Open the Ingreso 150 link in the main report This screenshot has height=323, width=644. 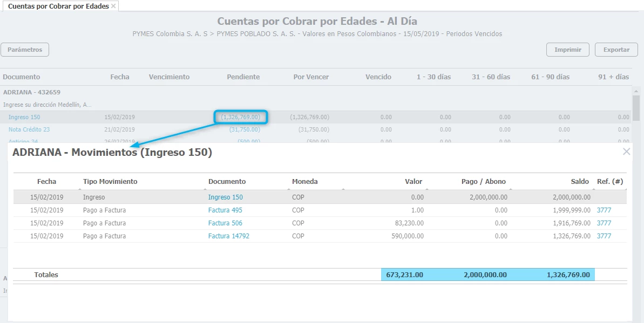coord(24,117)
